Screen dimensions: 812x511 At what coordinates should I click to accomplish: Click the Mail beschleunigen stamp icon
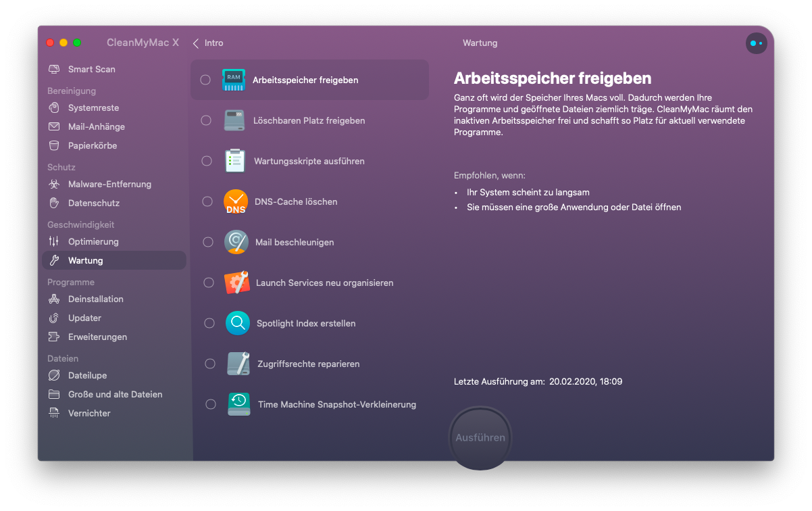(236, 242)
